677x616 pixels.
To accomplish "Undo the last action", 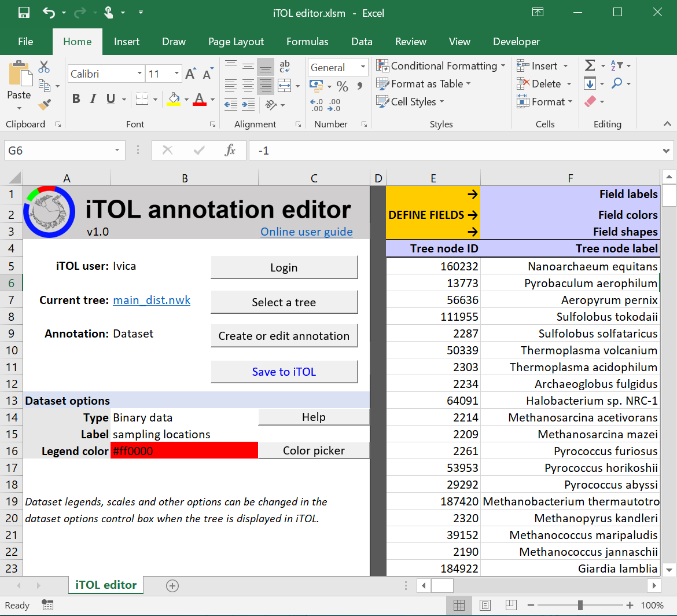I will tap(49, 13).
